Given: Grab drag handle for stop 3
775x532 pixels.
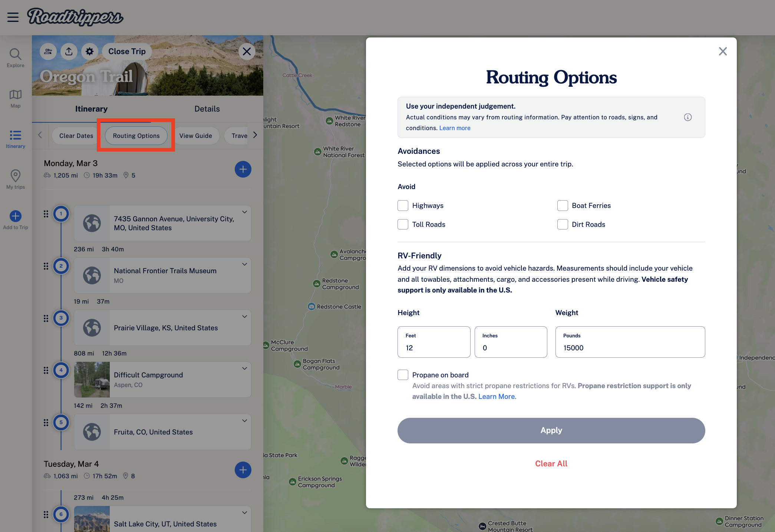Looking at the screenshot, I should tap(46, 318).
